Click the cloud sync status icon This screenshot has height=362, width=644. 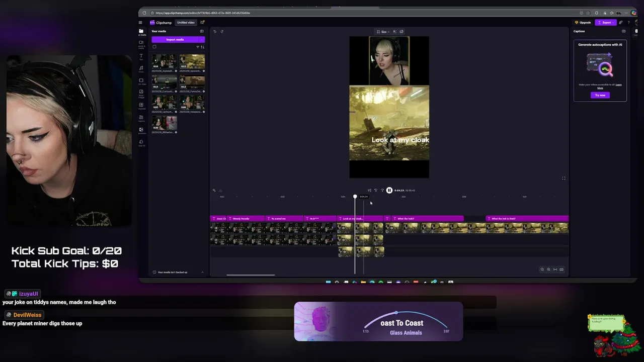click(x=202, y=22)
